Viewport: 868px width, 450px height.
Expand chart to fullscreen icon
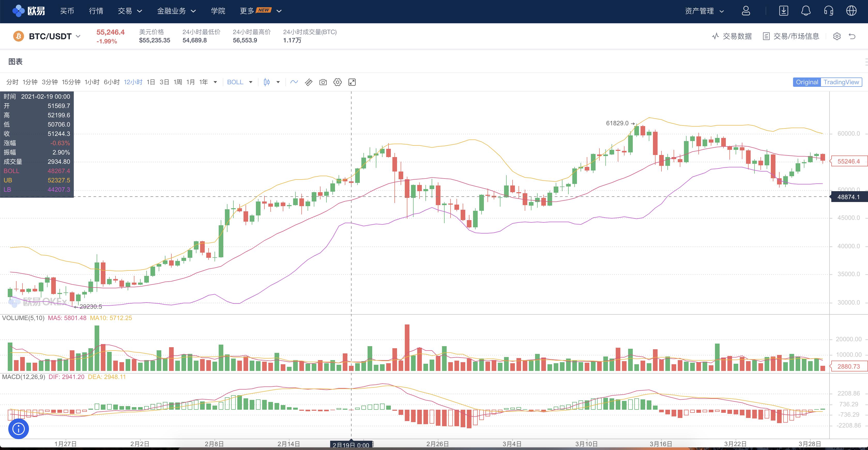(x=352, y=82)
